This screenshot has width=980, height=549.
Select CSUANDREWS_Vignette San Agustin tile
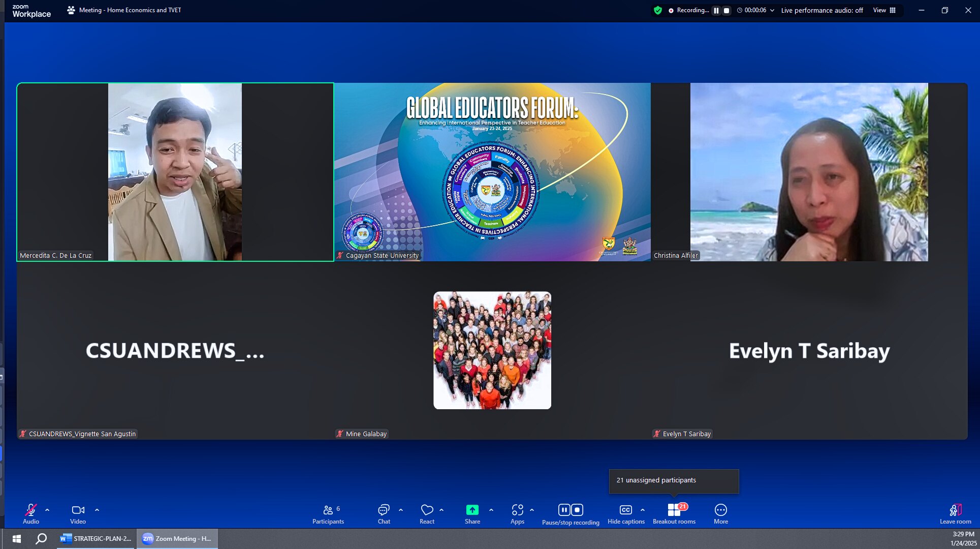175,351
